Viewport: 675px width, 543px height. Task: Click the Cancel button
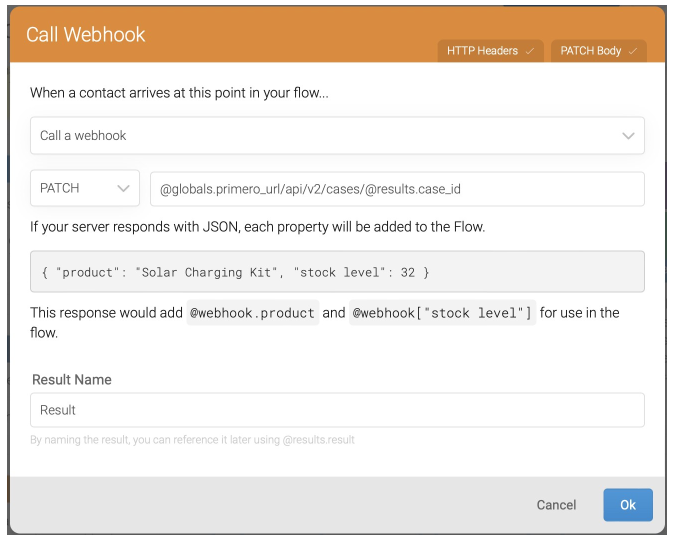coord(556,505)
